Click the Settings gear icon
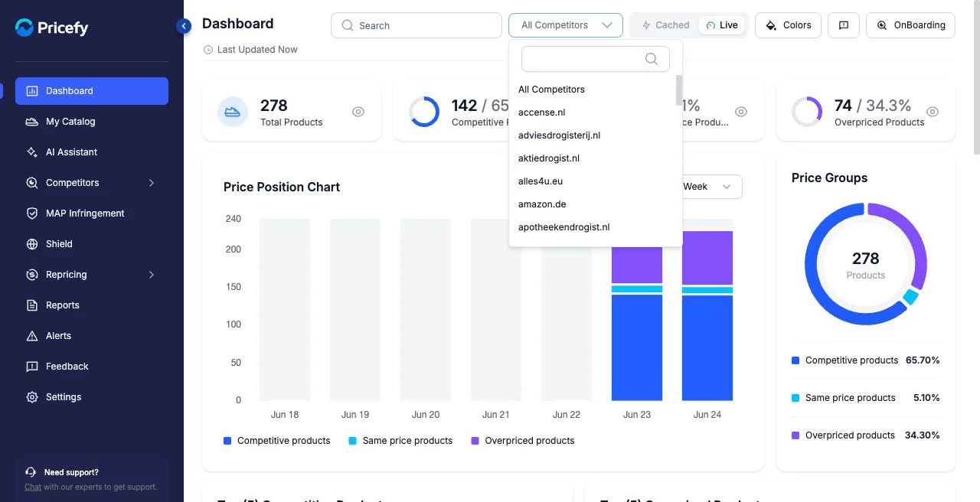Screen dimensions: 980x502 [x=32, y=397]
